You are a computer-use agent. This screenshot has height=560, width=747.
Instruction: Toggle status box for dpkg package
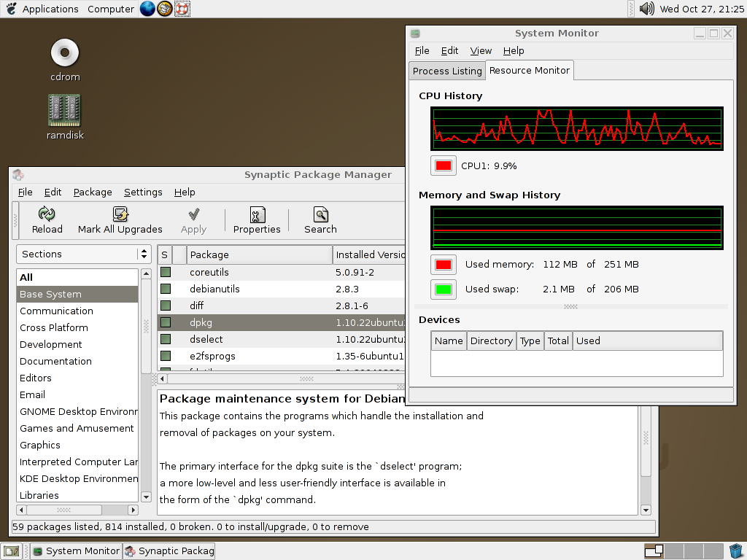166,322
